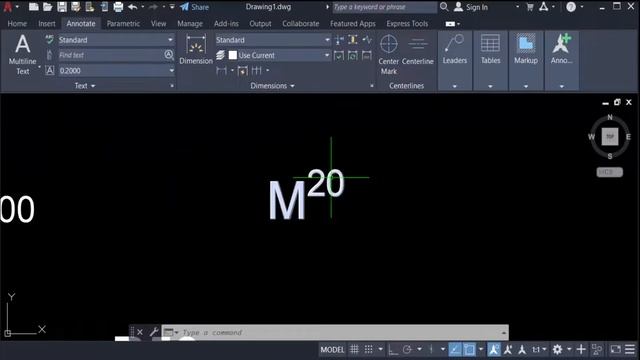640x360 pixels.
Task: Click the Save As icon
Action: pyautogui.click(x=76, y=7)
